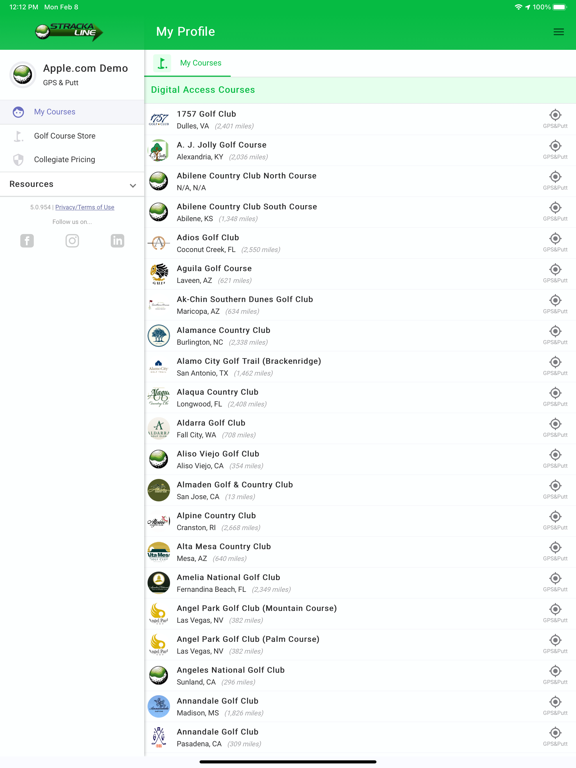This screenshot has height=768, width=576.
Task: Open Collegiate Pricing in sidebar
Action: click(x=72, y=159)
